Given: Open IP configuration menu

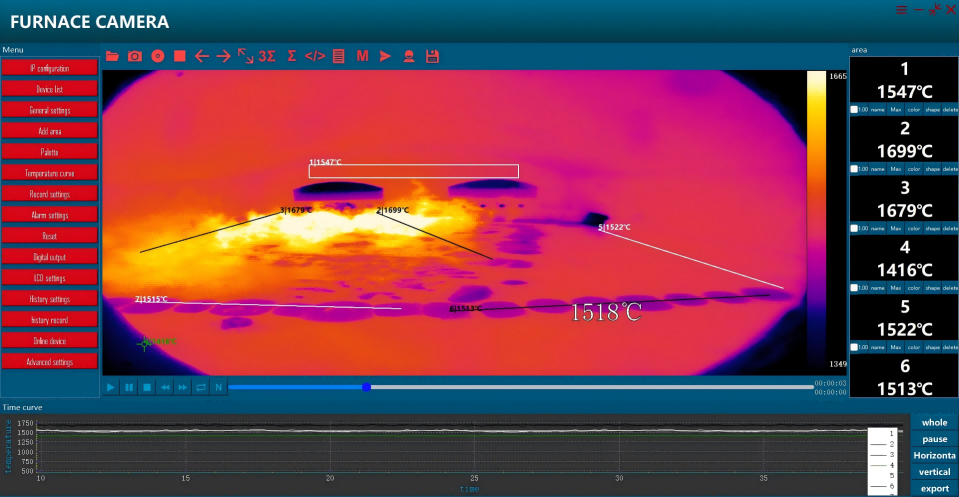Looking at the screenshot, I should 50,68.
